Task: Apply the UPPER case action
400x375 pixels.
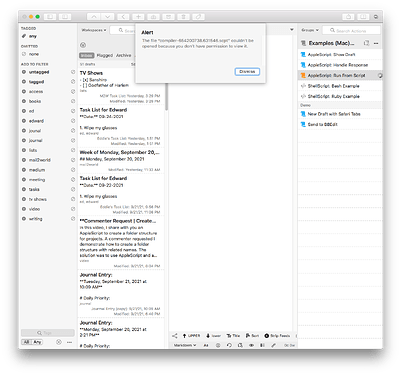Action: coord(191,336)
